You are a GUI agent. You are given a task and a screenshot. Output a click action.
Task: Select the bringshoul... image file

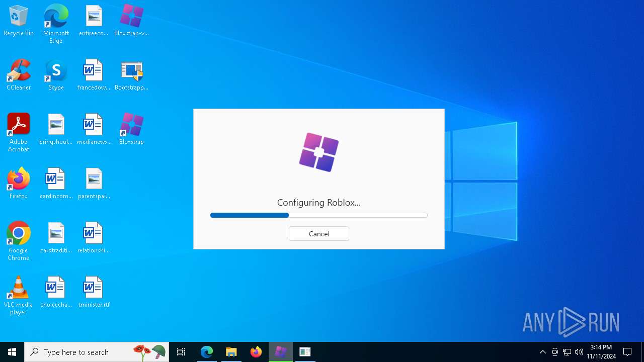click(x=56, y=129)
